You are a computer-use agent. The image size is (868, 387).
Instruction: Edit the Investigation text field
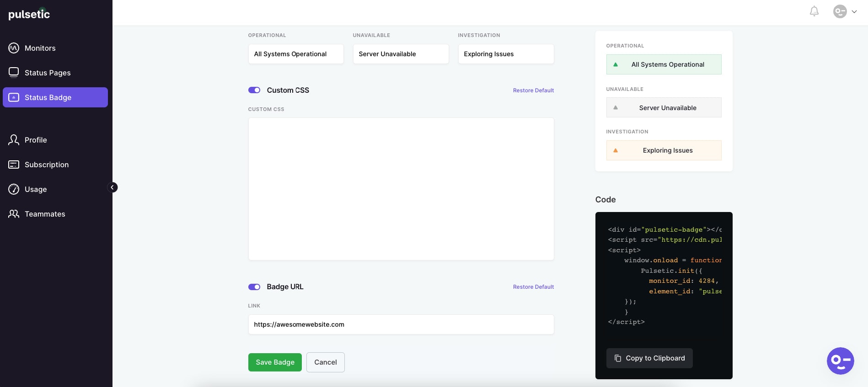point(506,54)
